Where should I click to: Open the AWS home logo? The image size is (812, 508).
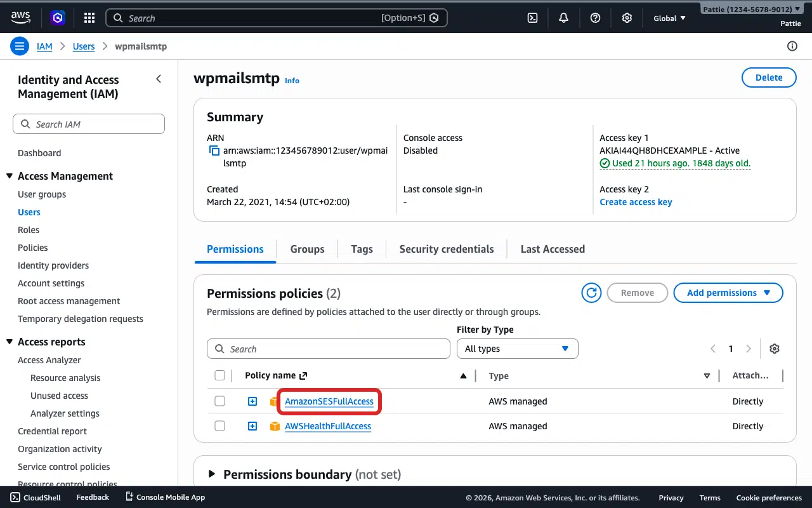click(20, 18)
